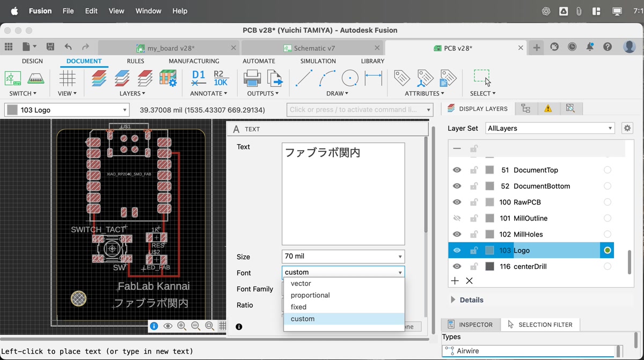
Task: Switch to the MANUFACTURING ribbon tab
Action: point(194,61)
